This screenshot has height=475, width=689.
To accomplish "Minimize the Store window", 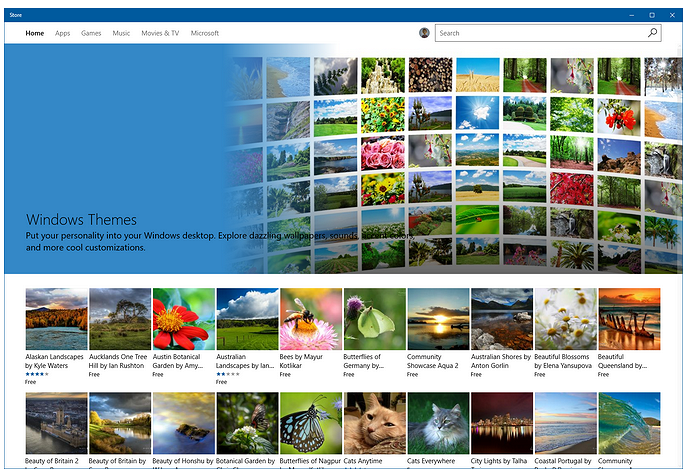I will point(631,15).
